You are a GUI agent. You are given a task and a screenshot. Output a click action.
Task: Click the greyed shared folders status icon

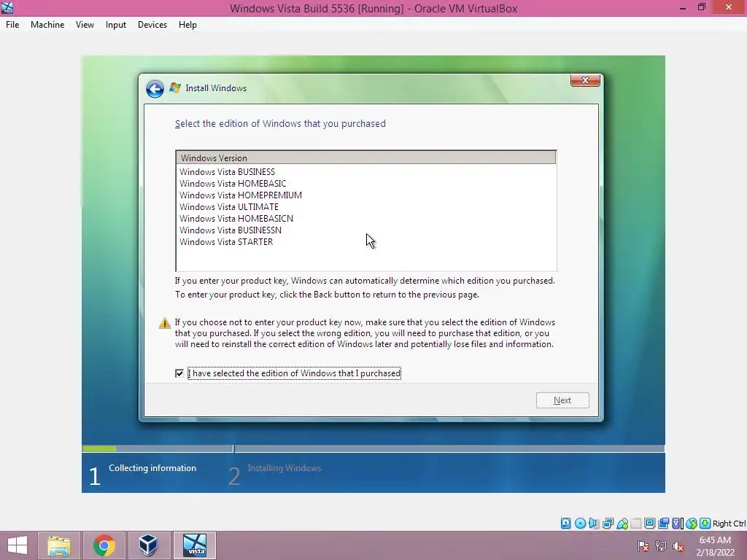coord(636,524)
